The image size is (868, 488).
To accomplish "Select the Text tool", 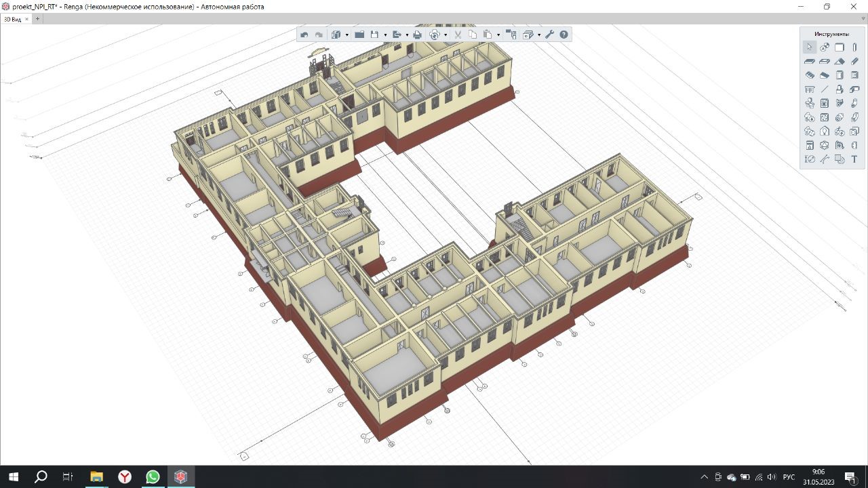I will [854, 159].
